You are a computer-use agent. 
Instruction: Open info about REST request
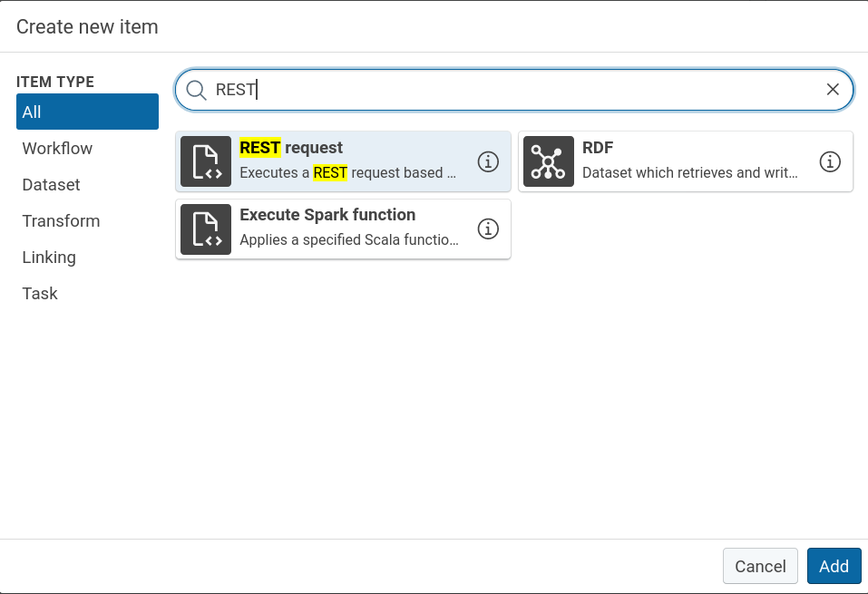point(488,161)
